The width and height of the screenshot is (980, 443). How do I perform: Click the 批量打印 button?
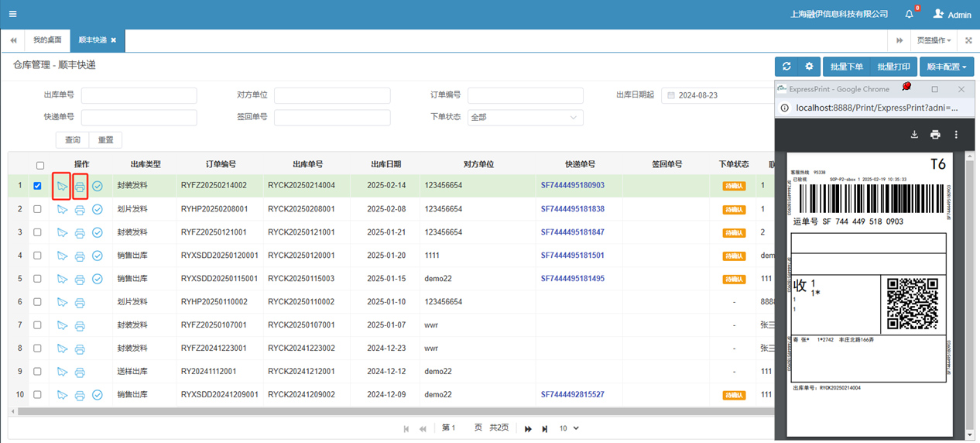pyautogui.click(x=894, y=67)
